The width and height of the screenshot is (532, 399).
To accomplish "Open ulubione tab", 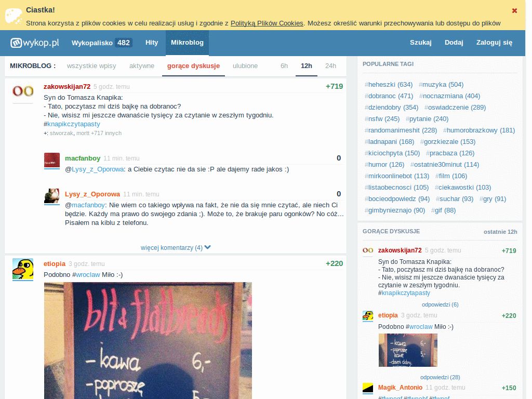I will point(245,66).
